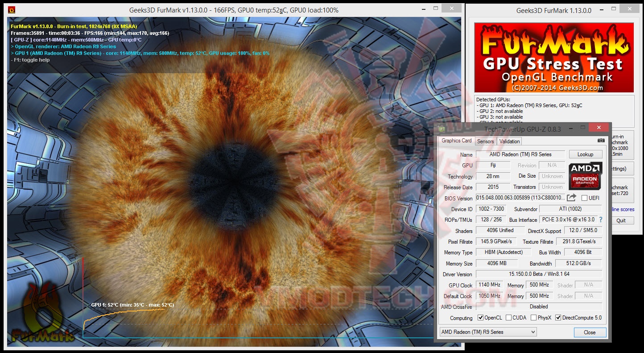
Task: Click the Name field "AMD Radeon (TM) R9 Series"
Action: tap(520, 154)
